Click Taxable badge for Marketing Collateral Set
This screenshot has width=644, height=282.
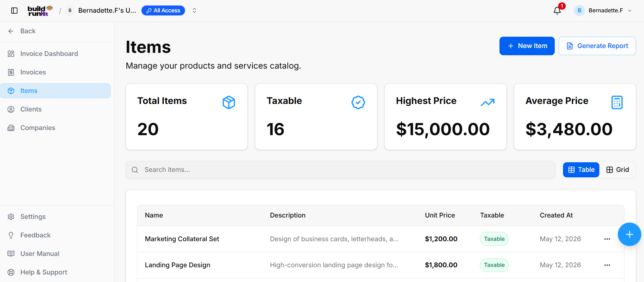click(x=494, y=239)
